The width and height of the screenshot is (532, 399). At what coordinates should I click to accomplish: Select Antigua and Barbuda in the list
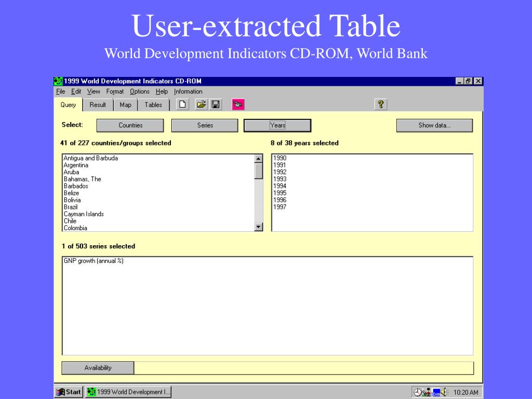point(91,158)
